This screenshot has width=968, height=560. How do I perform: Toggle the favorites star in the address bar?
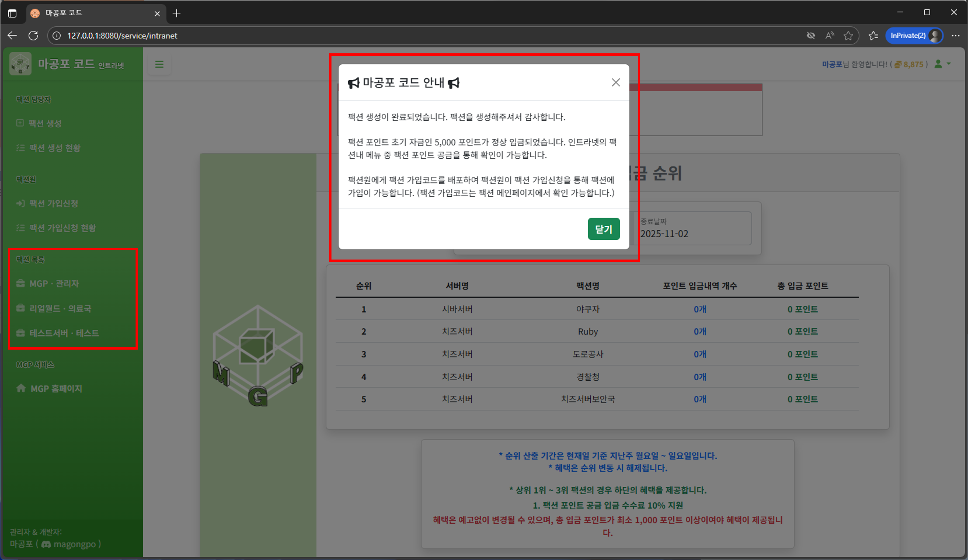(849, 35)
